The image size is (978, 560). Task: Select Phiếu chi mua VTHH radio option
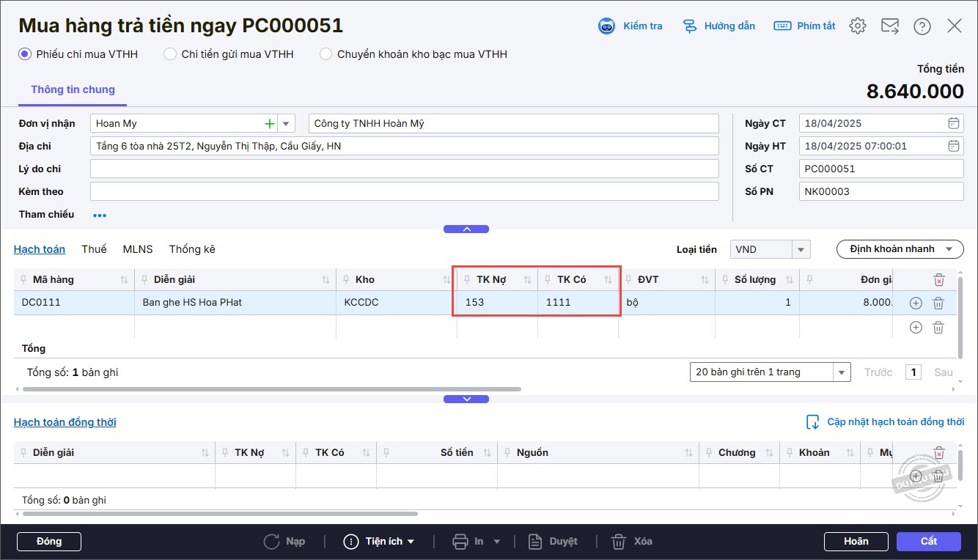pos(25,54)
